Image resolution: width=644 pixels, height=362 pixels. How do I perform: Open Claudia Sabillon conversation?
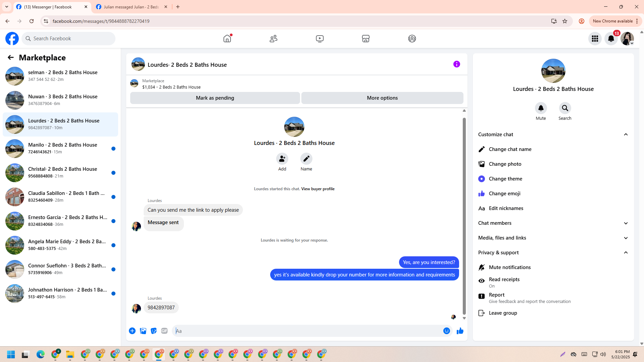coord(60,197)
